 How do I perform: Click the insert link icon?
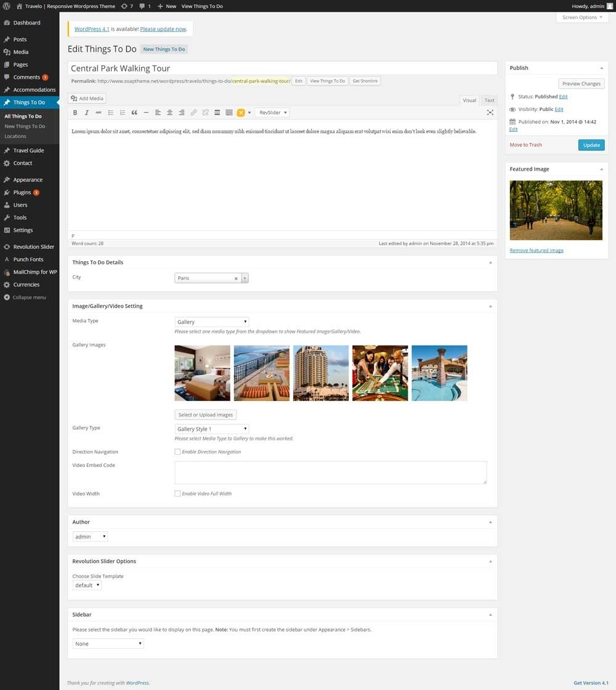pyautogui.click(x=193, y=113)
